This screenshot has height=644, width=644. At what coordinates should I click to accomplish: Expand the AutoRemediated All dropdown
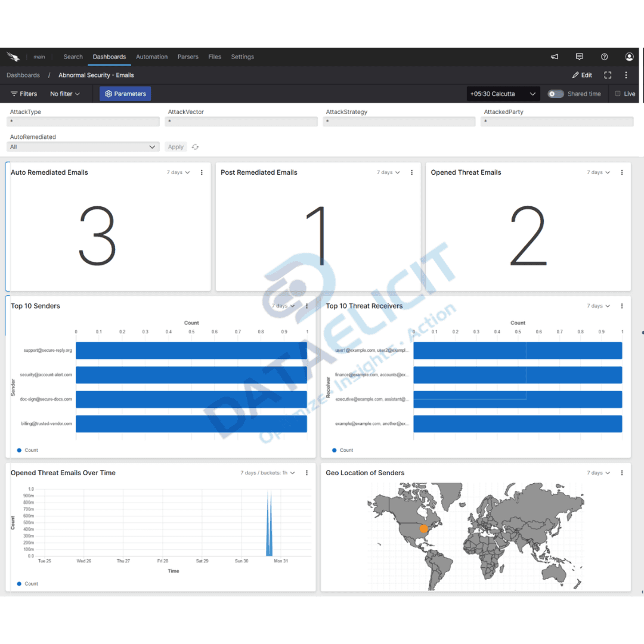tap(82, 147)
